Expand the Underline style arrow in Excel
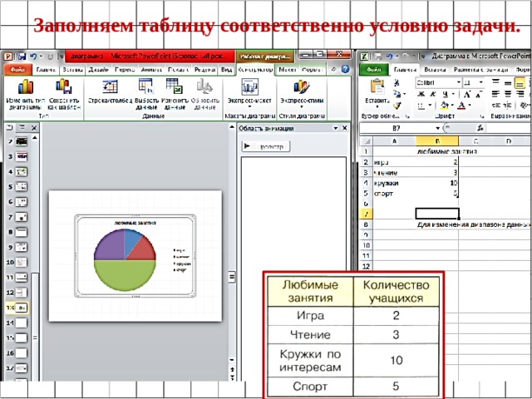532x399 pixels. click(453, 94)
